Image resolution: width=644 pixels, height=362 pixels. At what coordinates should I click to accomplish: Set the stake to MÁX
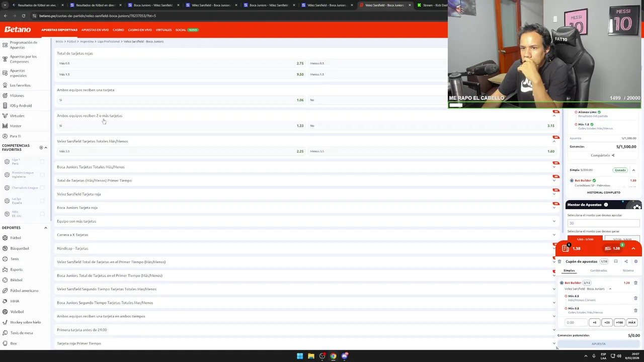coord(632,323)
